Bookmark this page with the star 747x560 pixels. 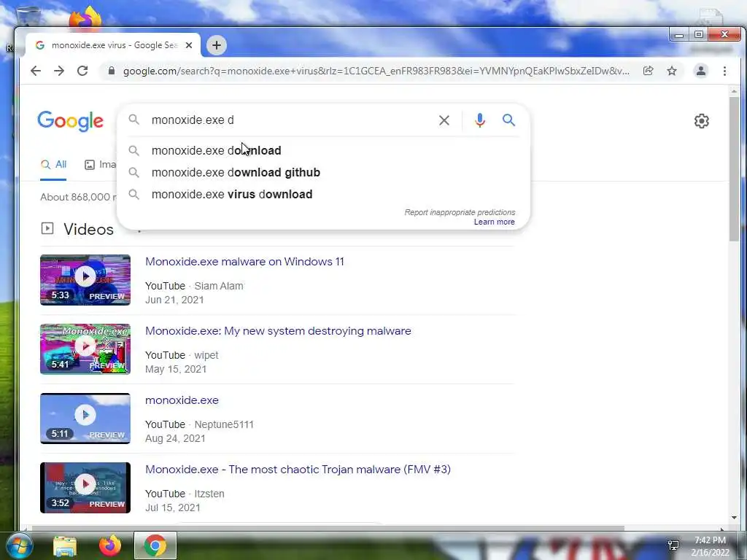(672, 71)
